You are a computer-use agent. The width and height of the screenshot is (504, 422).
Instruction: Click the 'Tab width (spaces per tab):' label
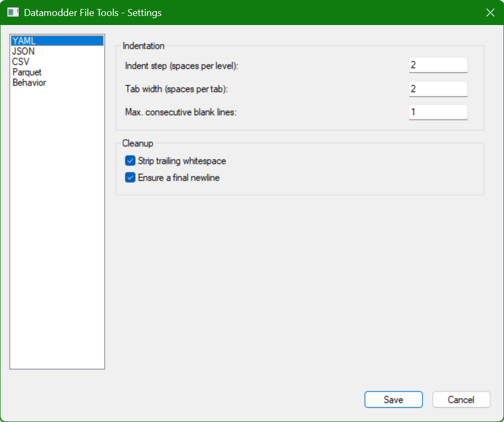point(177,89)
